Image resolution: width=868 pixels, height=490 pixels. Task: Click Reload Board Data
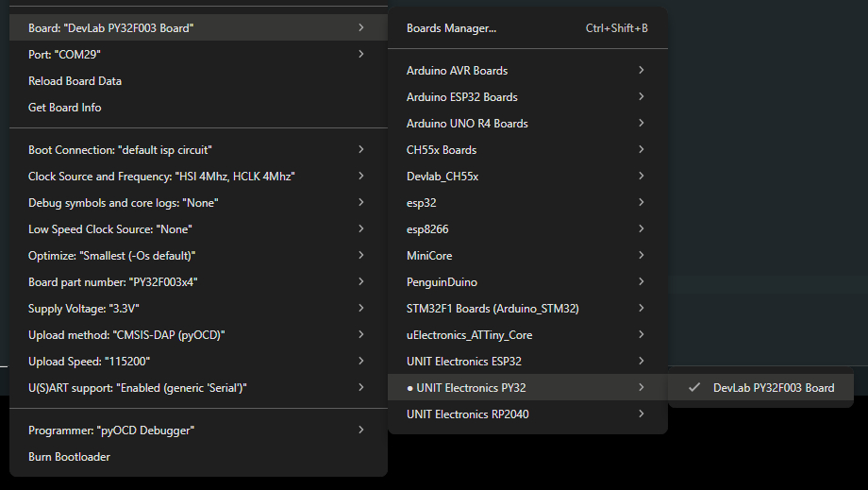[75, 81]
